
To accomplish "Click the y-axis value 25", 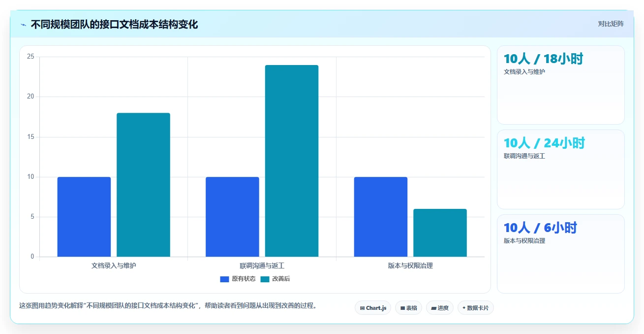I will coord(31,57).
